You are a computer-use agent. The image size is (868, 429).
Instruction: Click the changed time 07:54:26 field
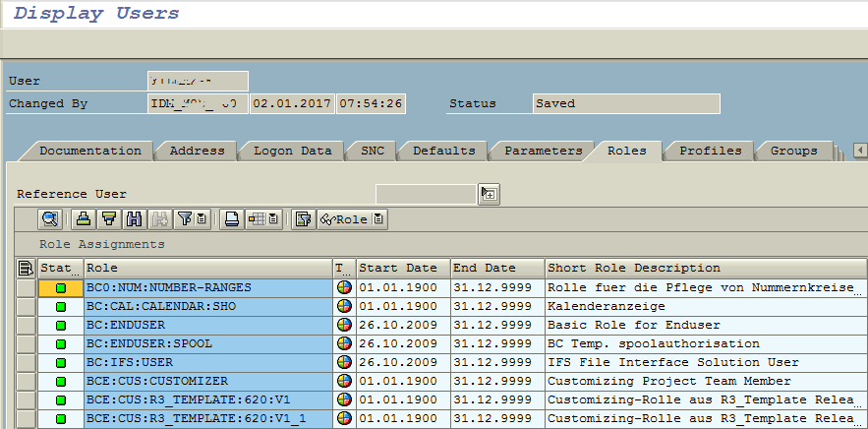pos(371,103)
